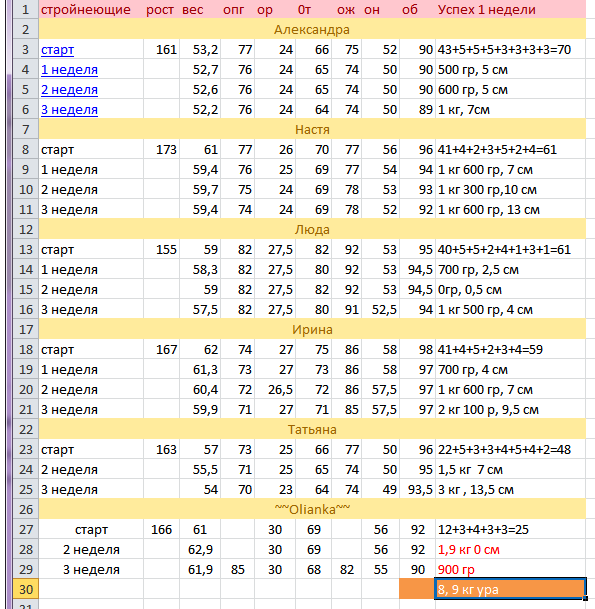
Task: Select cell '43+5+5+5+3+3+3+3=70'
Action: tap(510, 50)
